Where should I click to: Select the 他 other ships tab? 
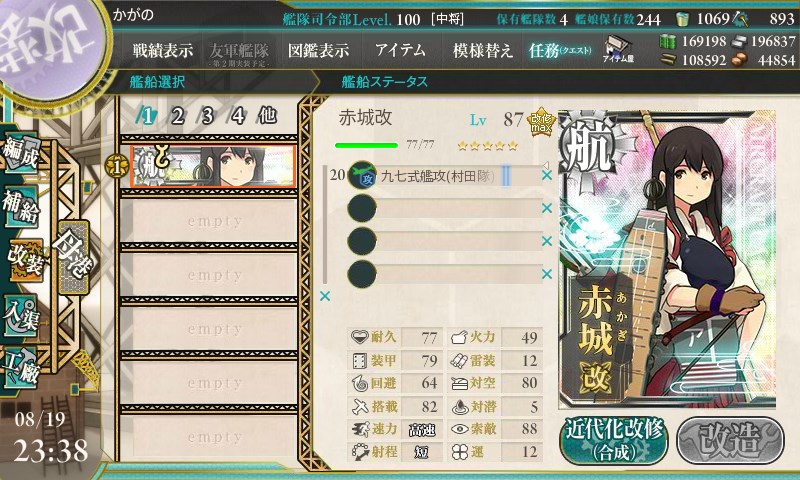267,116
